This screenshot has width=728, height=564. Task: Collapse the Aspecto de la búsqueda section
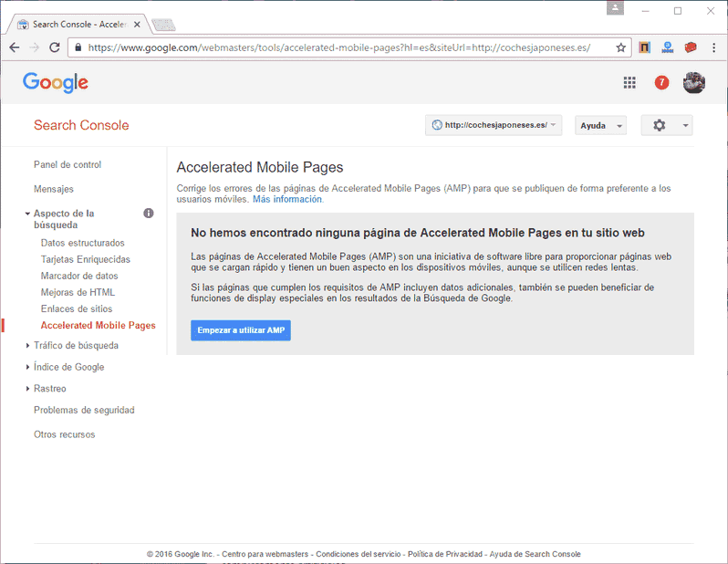click(x=28, y=214)
